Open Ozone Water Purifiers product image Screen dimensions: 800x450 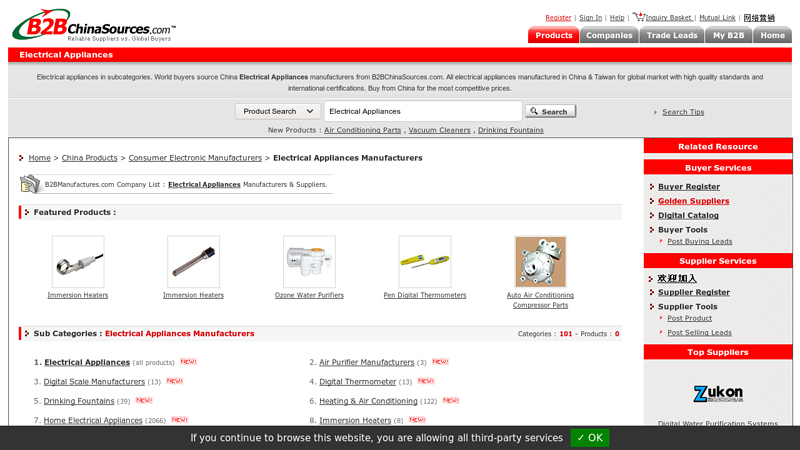coord(309,261)
